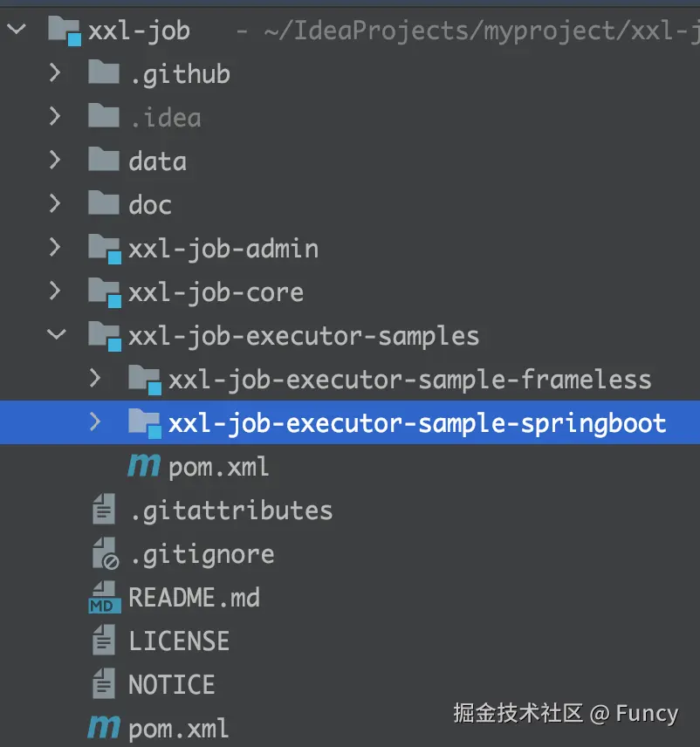Collapse the xxl-job project root
The height and width of the screenshot is (747, 700).
pyautogui.click(x=17, y=31)
